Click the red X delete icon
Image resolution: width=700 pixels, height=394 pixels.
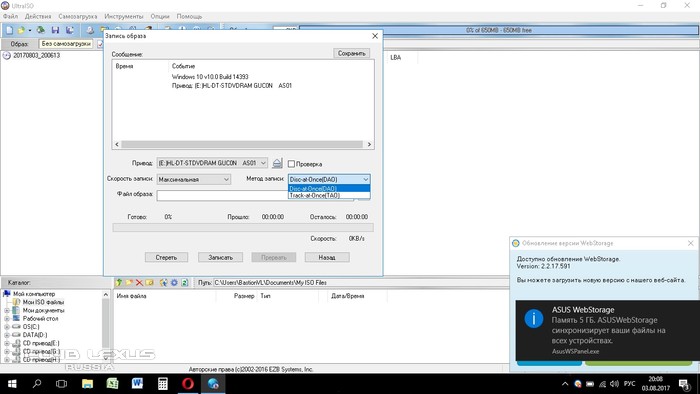[139, 282]
